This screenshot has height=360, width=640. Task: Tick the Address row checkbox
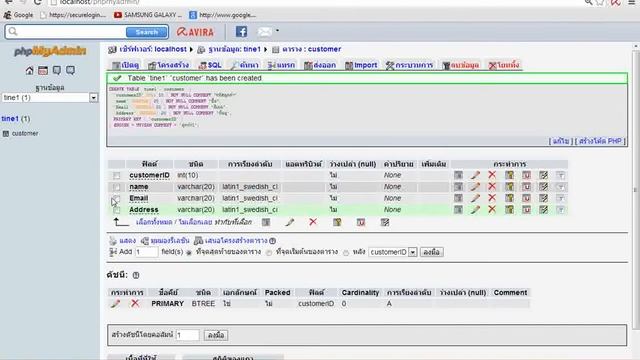(117, 210)
